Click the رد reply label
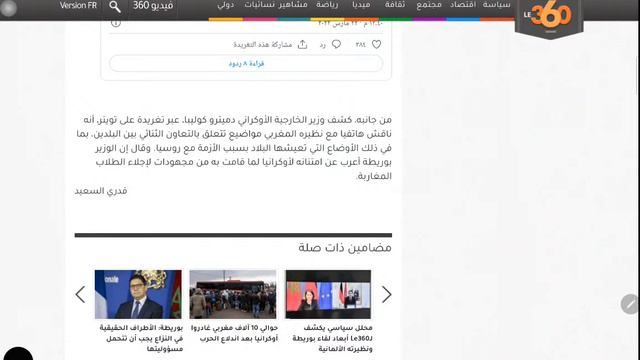This screenshot has width=640, height=360. [x=322, y=44]
